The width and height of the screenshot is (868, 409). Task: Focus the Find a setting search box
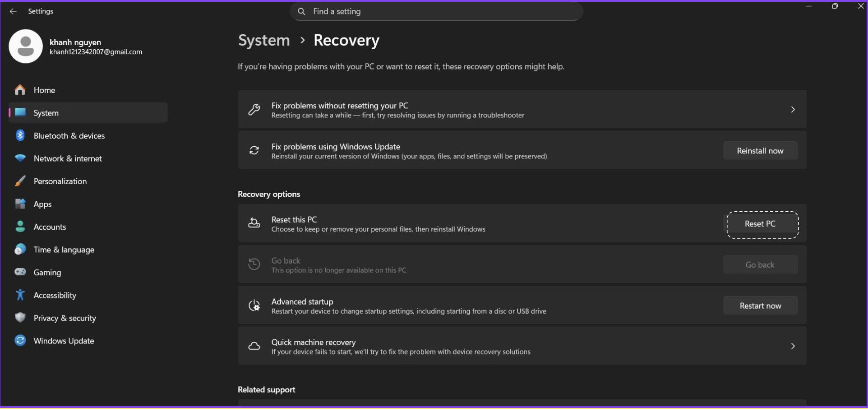[436, 11]
